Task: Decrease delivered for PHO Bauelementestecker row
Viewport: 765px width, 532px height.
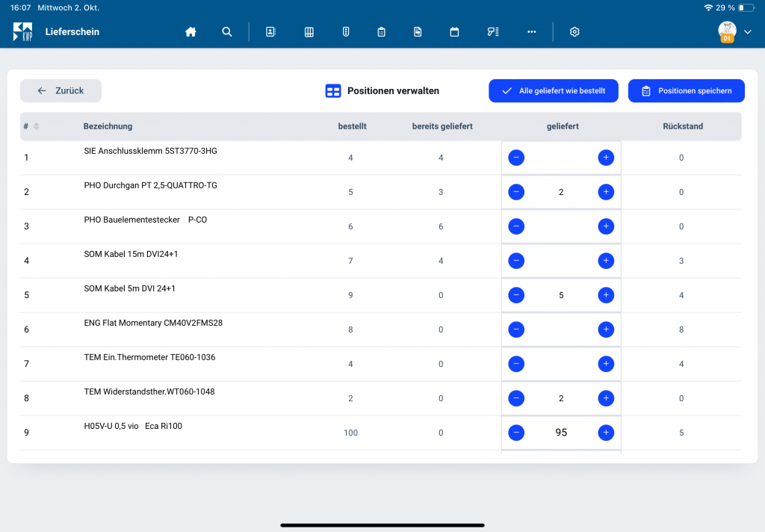Action: pos(516,226)
